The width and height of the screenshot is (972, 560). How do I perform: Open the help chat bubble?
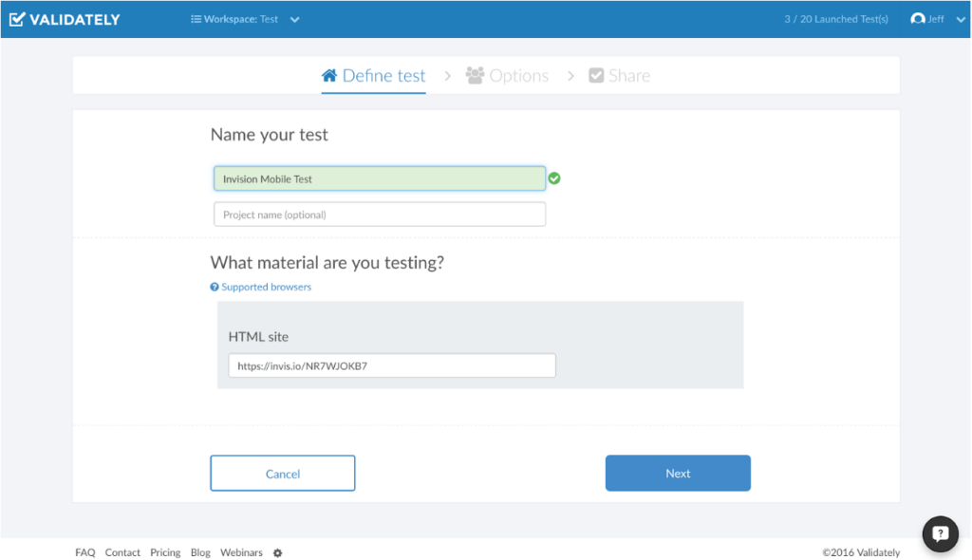click(941, 534)
